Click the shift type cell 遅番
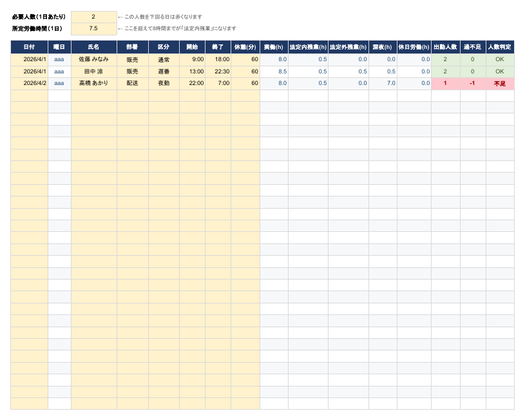This screenshot has width=525, height=420. 164,72
